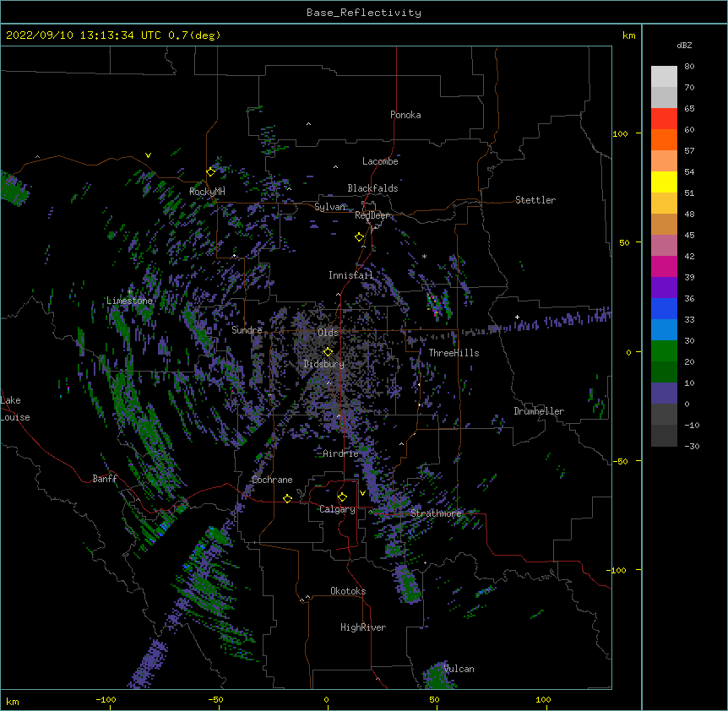The height and width of the screenshot is (711, 728).
Task: Click the dBZ legend heading
Action: coord(684,46)
